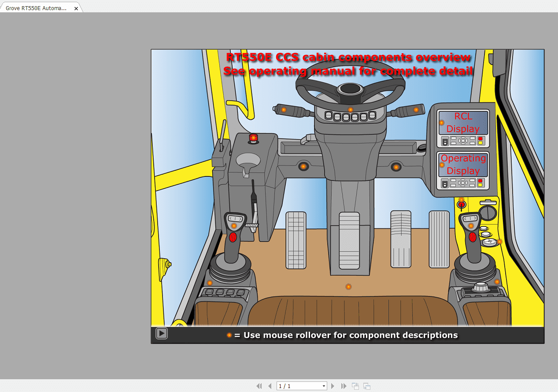
Task: Select the Grove RT550E document tab
Action: [36, 8]
